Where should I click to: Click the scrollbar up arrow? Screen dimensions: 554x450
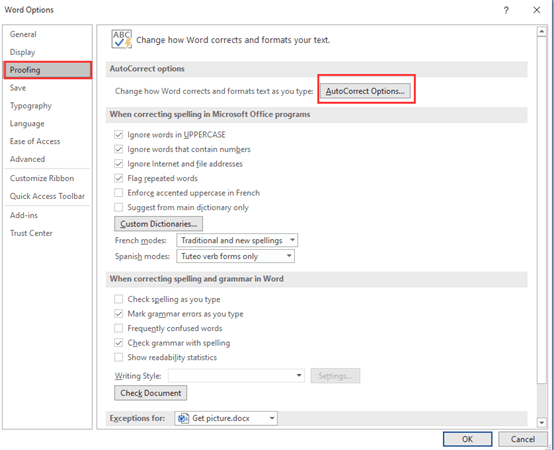pos(541,32)
